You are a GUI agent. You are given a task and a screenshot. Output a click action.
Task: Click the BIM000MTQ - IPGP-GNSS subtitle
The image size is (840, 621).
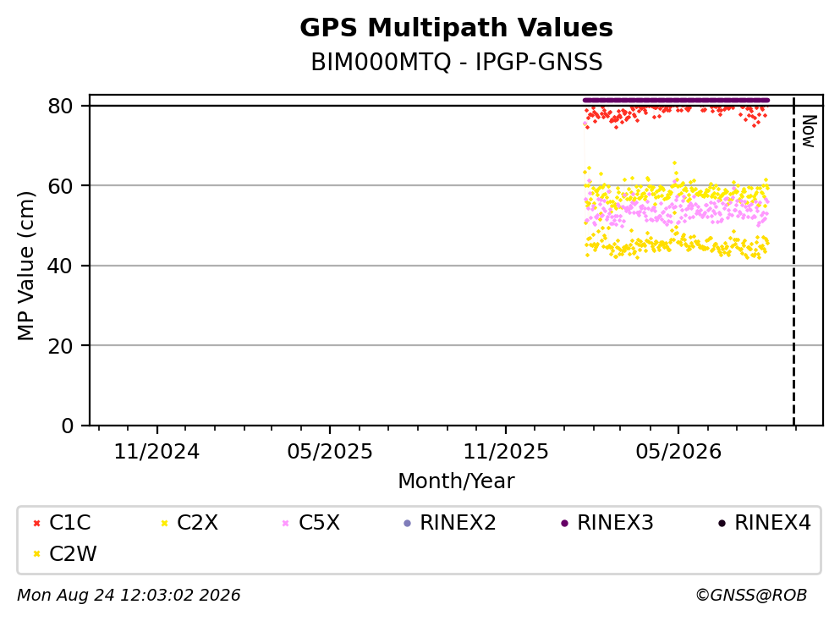[457, 62]
